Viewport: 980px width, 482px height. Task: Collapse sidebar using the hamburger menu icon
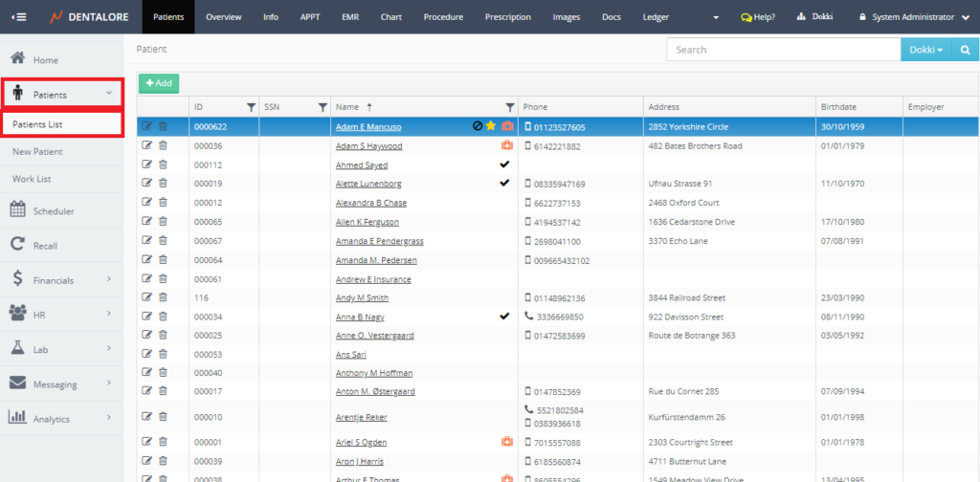(x=19, y=17)
